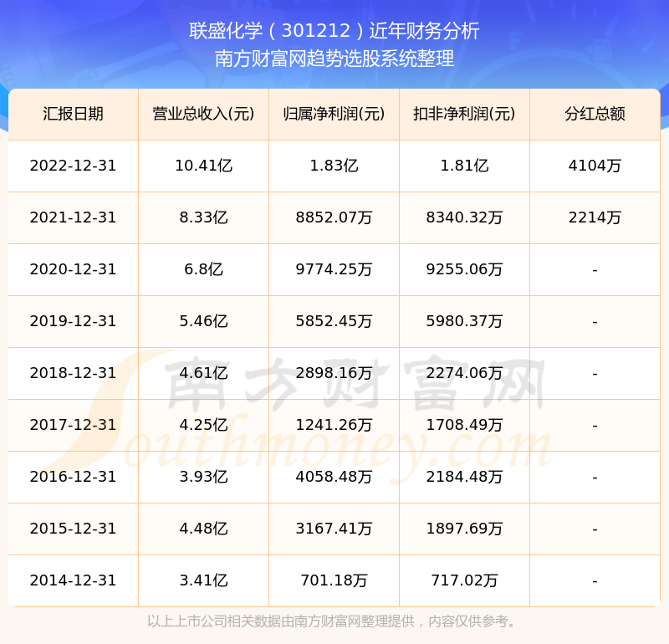Select the 2898.16万 cell
Viewport: 669px width, 644px height.
point(334,373)
